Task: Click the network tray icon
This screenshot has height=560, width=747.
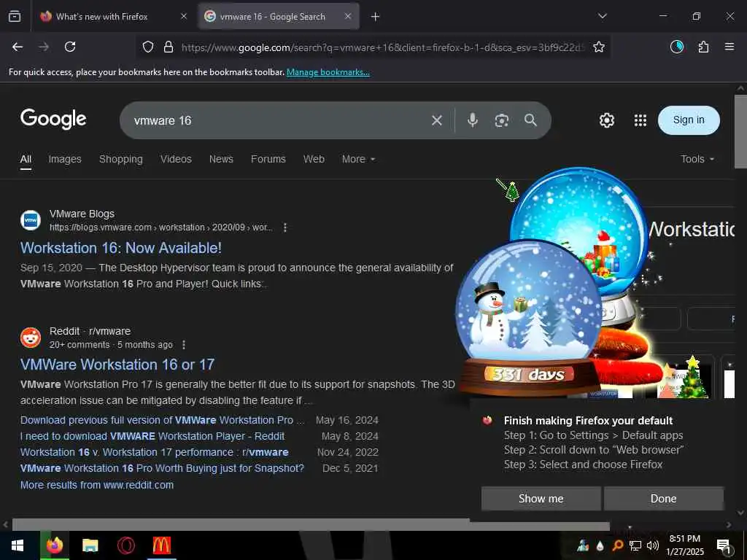Action: 635,545
